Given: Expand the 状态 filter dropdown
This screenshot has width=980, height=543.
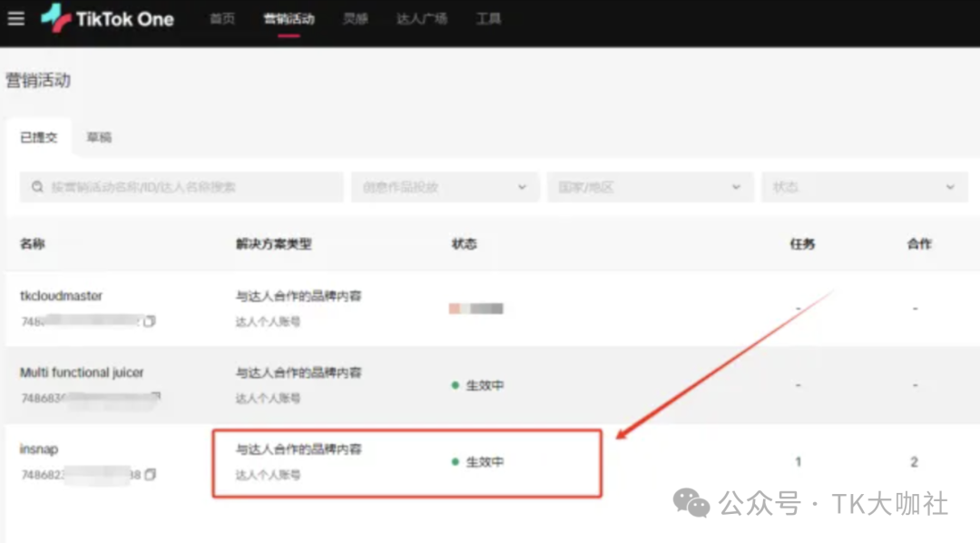Looking at the screenshot, I should [862, 187].
